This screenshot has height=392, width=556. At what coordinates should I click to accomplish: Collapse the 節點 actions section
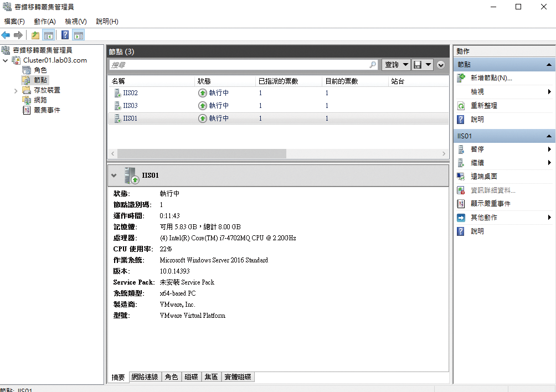[x=549, y=65]
